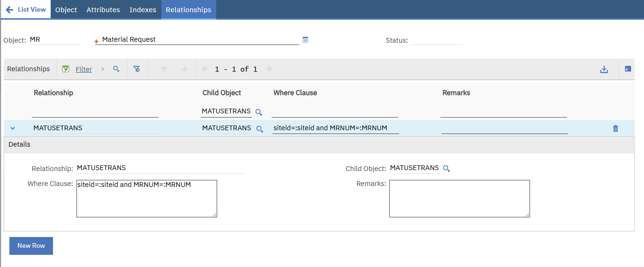Click the New Row button

[31, 246]
